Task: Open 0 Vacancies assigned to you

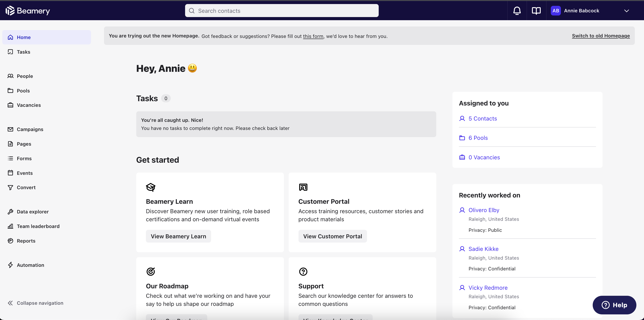Action: 484,157
